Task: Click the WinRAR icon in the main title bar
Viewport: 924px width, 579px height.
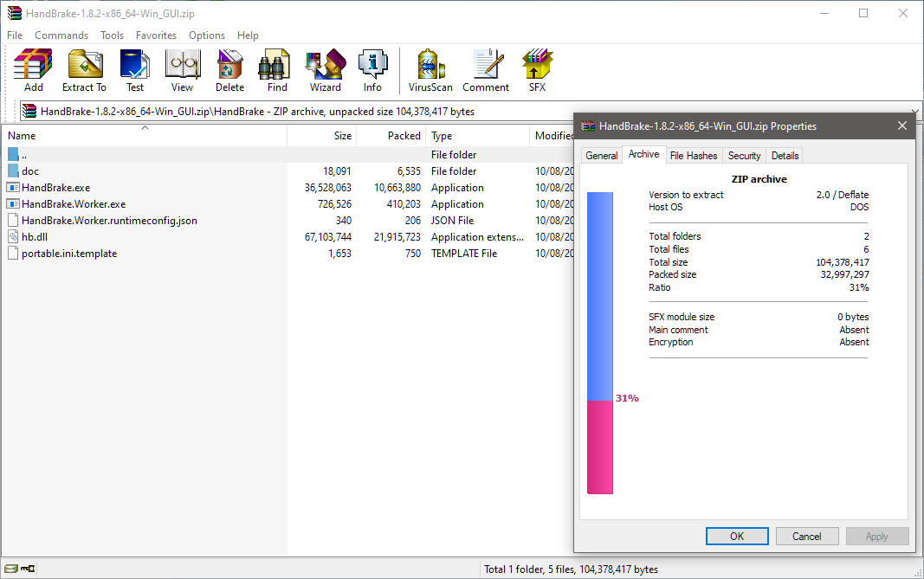Action: (x=15, y=13)
